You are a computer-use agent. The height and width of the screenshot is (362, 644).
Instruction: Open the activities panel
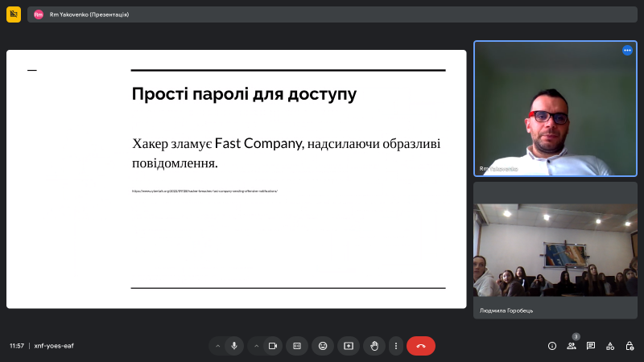click(610, 346)
